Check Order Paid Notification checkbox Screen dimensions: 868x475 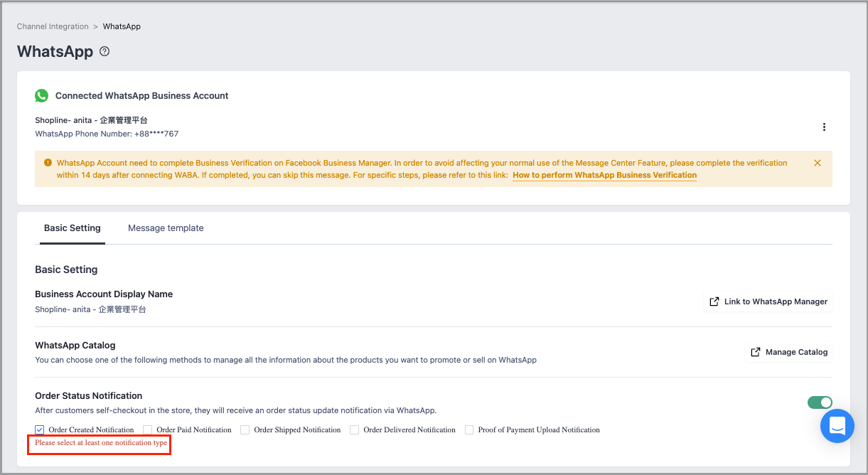(x=148, y=429)
